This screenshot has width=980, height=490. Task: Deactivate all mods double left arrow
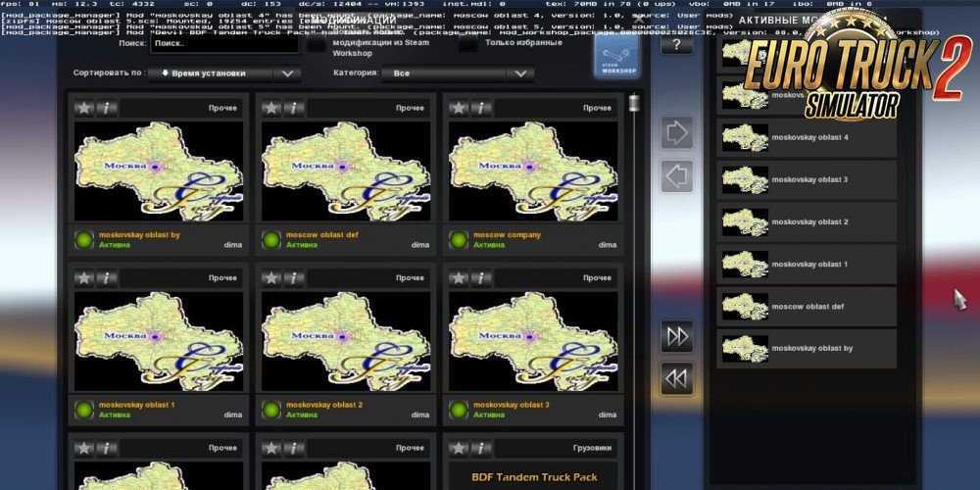(677, 378)
